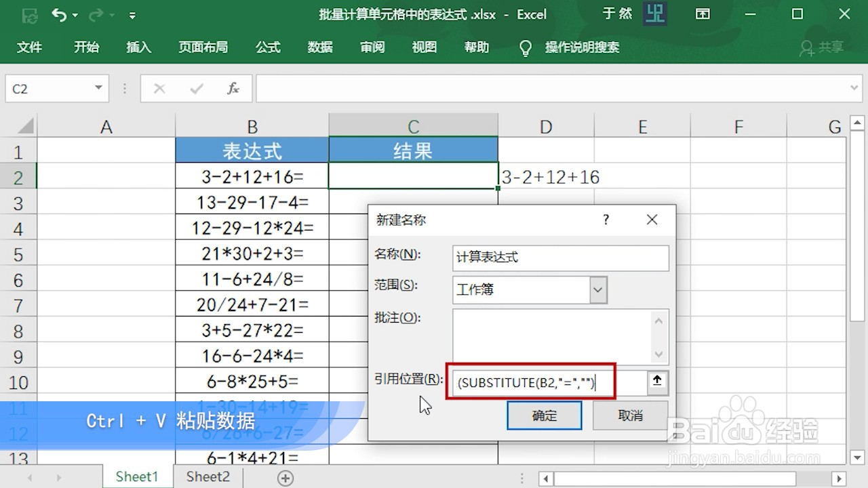Confirm entry with the check mark icon
Viewport: 868px width, 488px height.
coord(197,88)
